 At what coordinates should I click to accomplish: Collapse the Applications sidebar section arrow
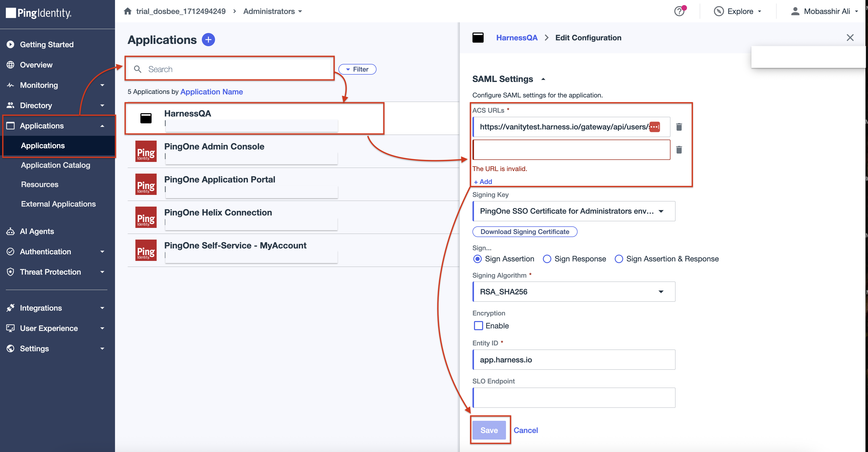[x=102, y=126]
